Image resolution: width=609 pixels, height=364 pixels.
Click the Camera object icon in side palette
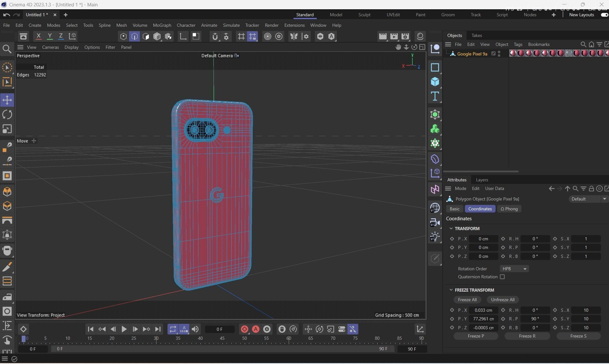click(x=435, y=222)
